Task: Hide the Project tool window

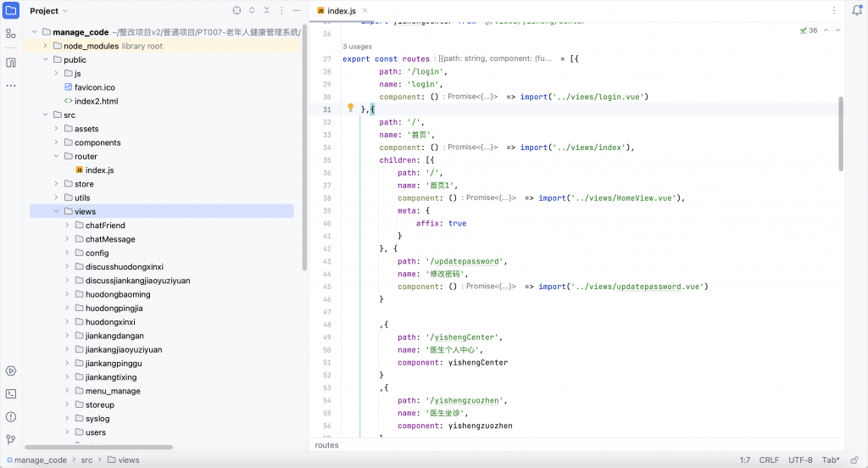Action: tap(298, 11)
